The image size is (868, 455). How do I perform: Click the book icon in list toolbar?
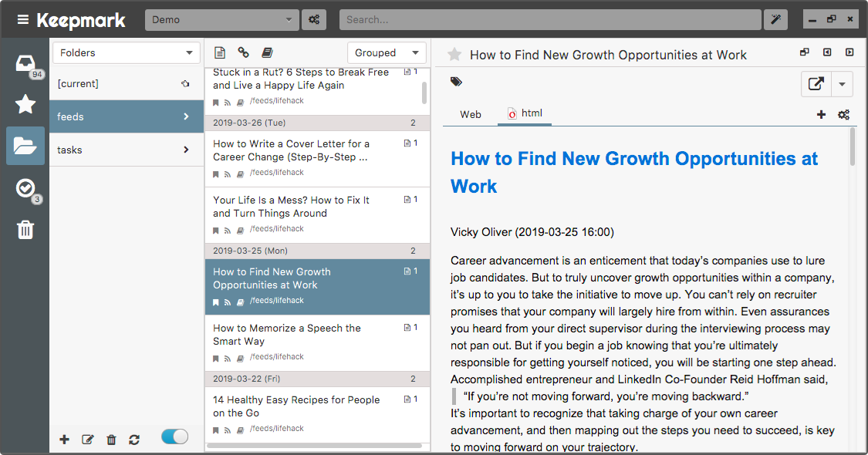268,52
